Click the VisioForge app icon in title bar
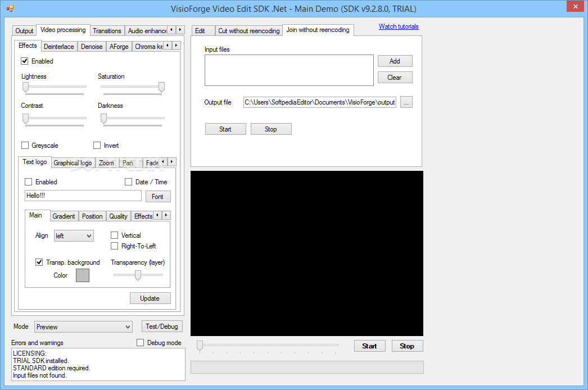Screen dimensions: 588x390 [x=10, y=8]
